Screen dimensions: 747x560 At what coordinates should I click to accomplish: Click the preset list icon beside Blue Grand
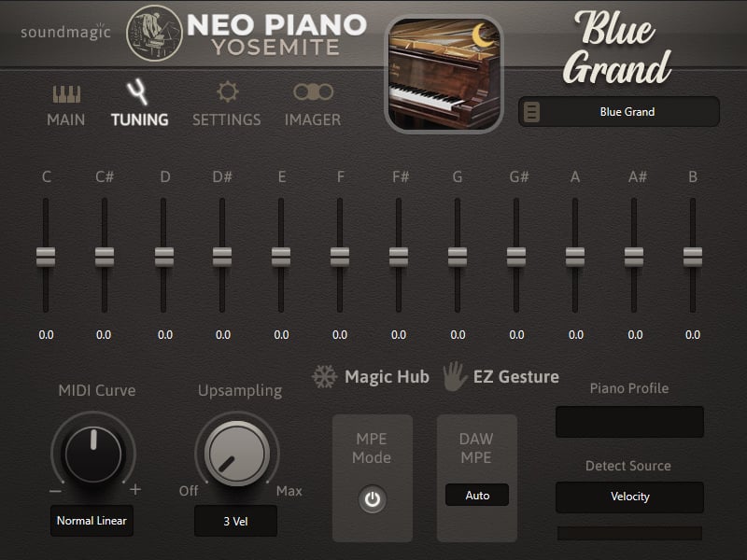pyautogui.click(x=532, y=112)
